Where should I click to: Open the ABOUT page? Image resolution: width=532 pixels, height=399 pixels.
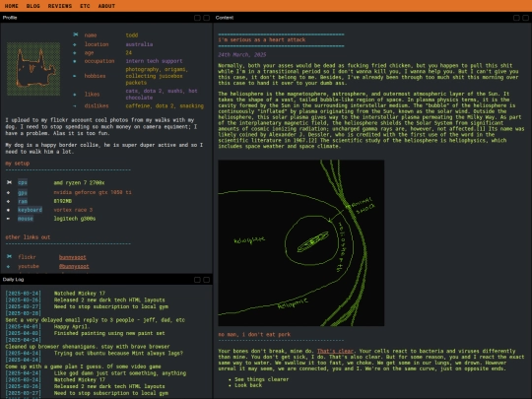(x=106, y=6)
